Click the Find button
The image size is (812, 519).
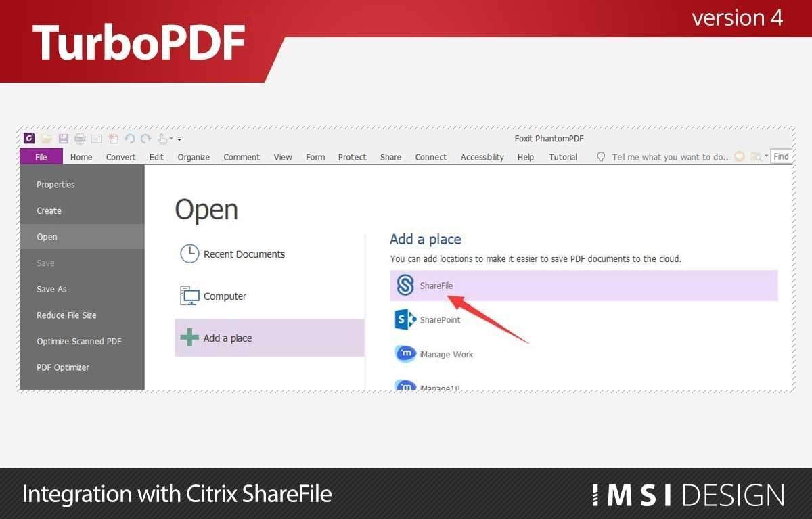click(x=781, y=156)
